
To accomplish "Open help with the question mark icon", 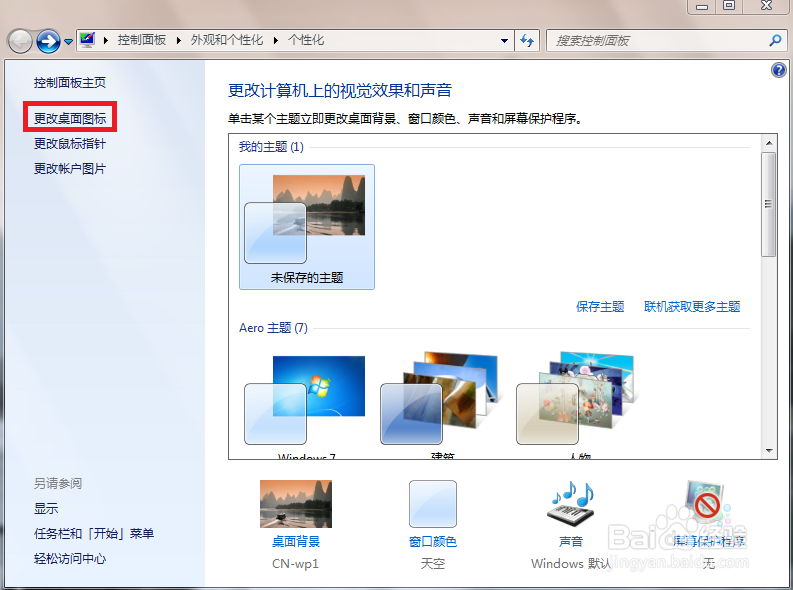I will click(x=778, y=70).
